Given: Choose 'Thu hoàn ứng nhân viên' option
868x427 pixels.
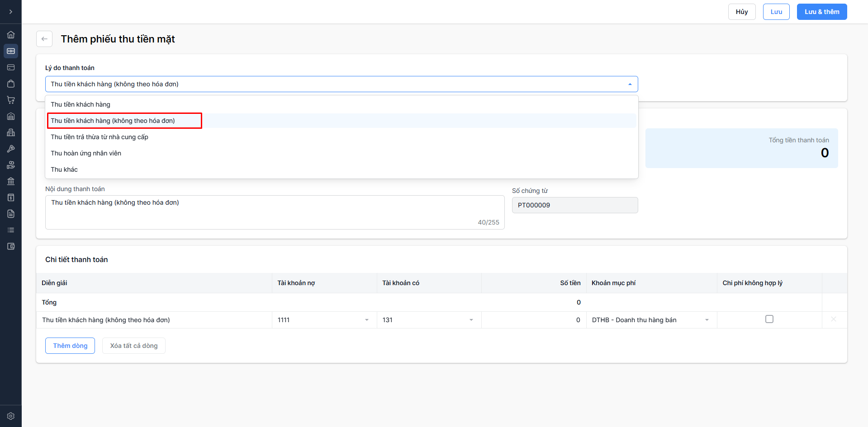Looking at the screenshot, I should click(86, 153).
